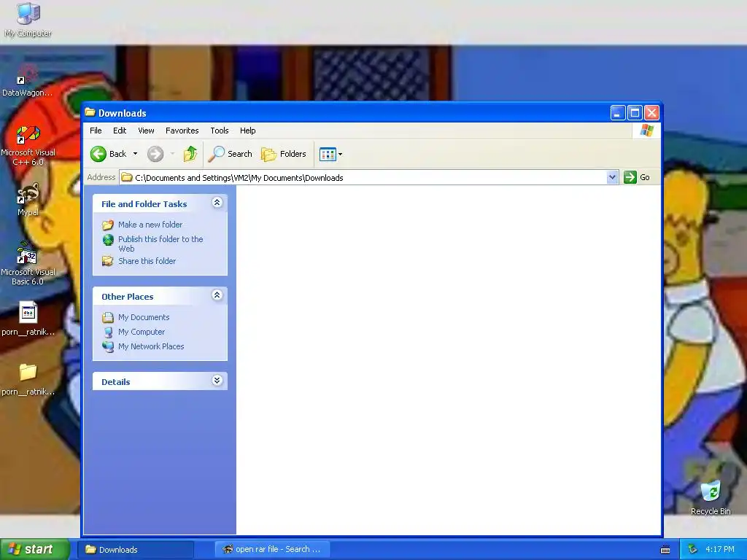Click Make a new folder link

pyautogui.click(x=150, y=225)
